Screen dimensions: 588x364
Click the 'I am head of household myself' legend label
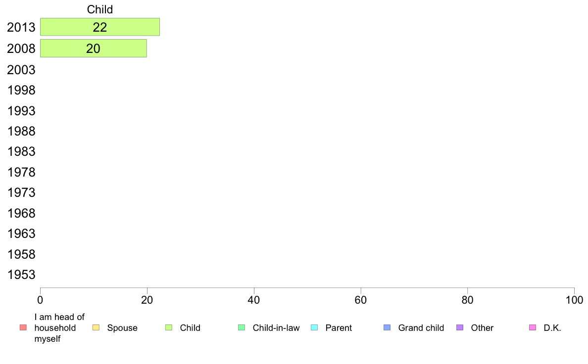point(59,328)
